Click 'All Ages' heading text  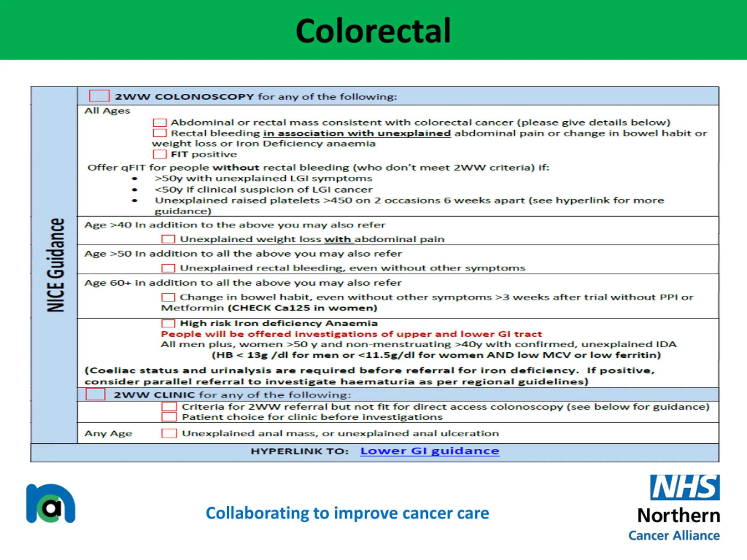107,111
